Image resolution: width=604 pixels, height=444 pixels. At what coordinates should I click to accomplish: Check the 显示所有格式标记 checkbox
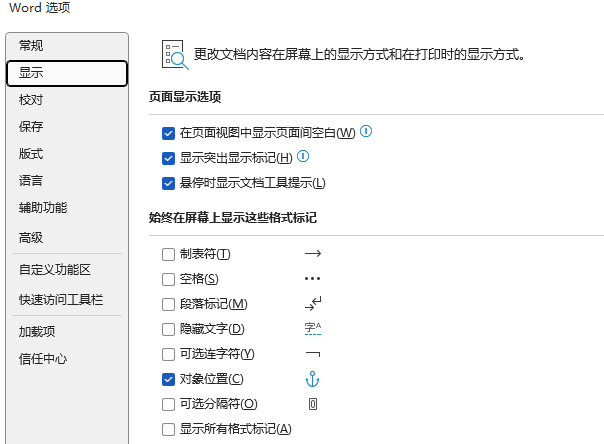coord(168,429)
